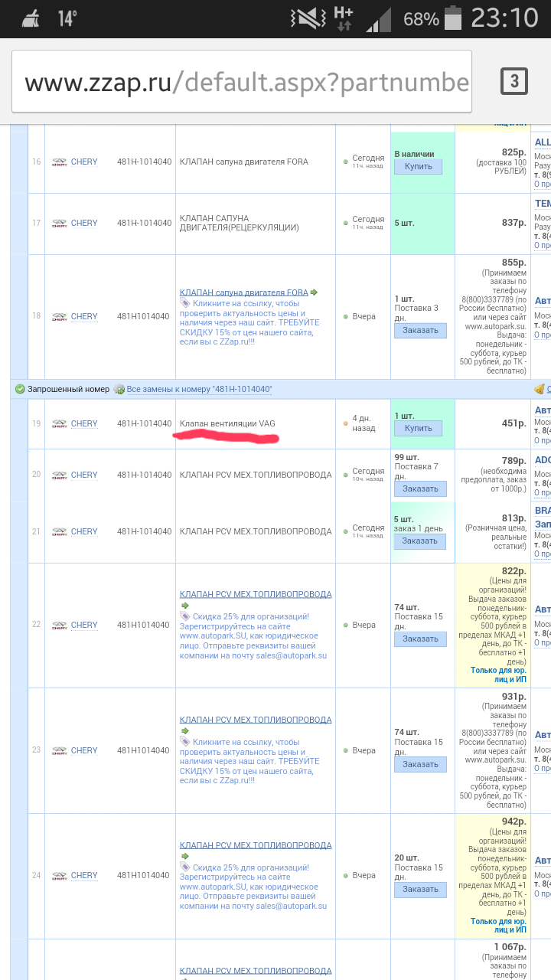This screenshot has width=551, height=980.
Task: Click green arrow under row 23 PCV link
Action: [184, 731]
